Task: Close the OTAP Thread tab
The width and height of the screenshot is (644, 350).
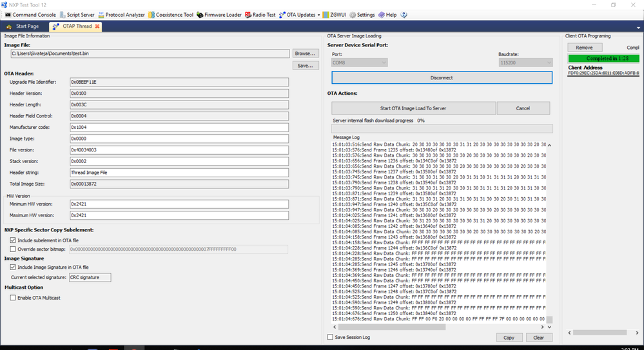Action: tap(97, 26)
